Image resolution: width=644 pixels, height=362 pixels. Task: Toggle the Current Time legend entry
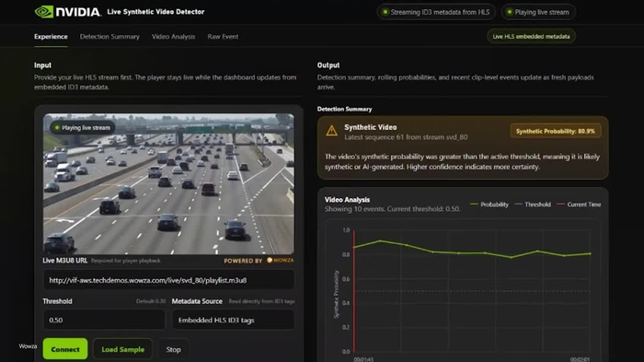pyautogui.click(x=579, y=204)
